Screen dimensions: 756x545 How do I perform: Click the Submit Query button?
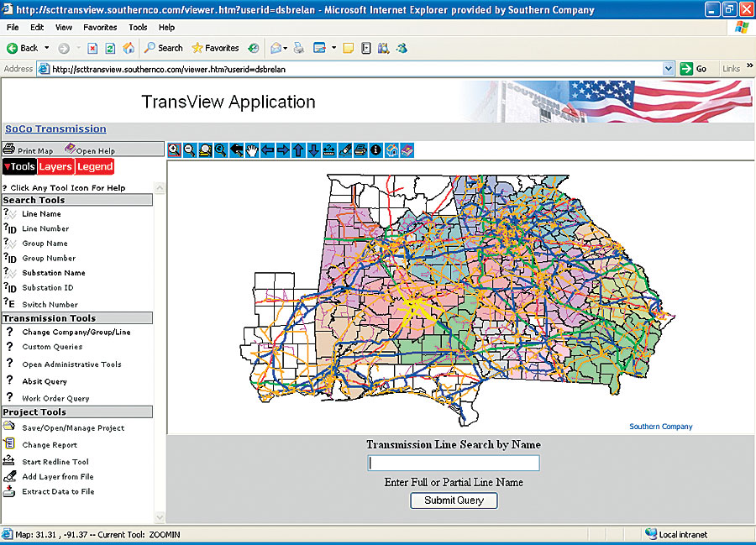pyautogui.click(x=454, y=500)
